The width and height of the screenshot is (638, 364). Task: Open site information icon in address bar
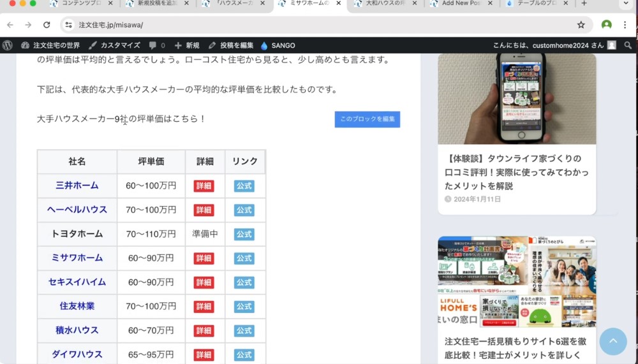coord(68,25)
